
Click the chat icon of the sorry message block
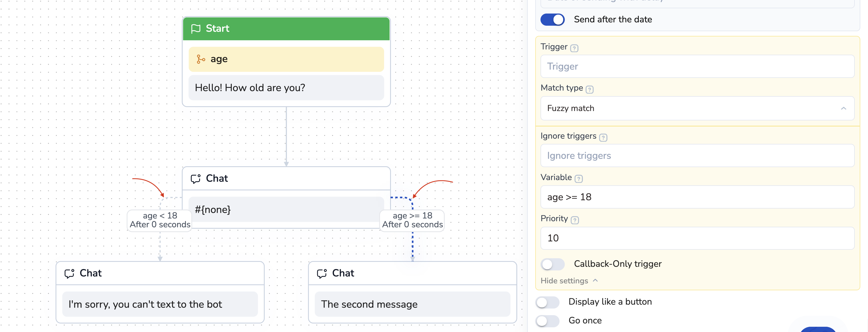(70, 273)
